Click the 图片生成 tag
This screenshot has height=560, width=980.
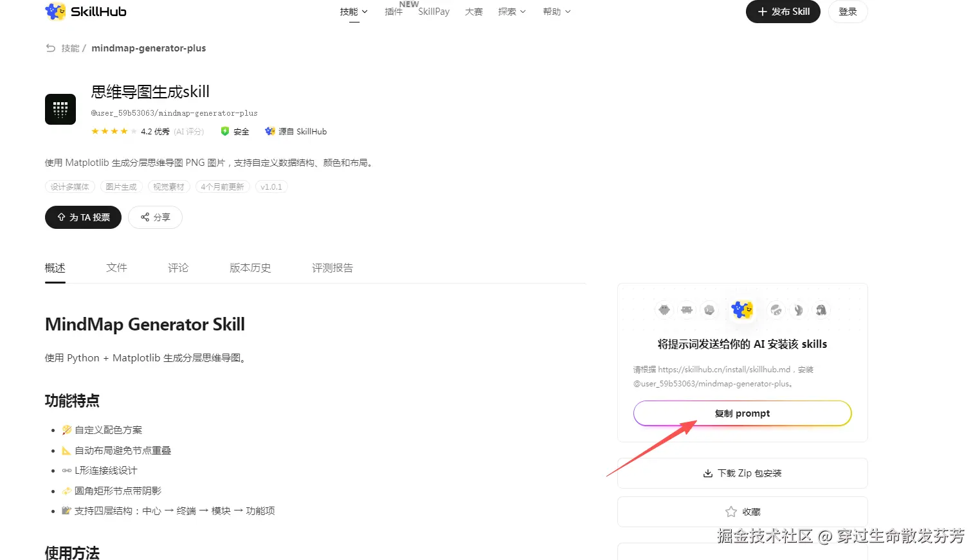coord(122,187)
